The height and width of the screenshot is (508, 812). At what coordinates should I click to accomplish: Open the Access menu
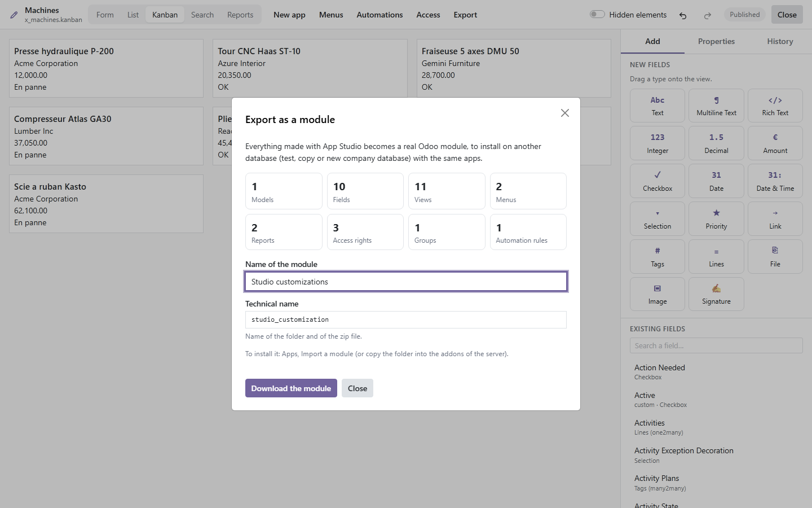pyautogui.click(x=428, y=15)
